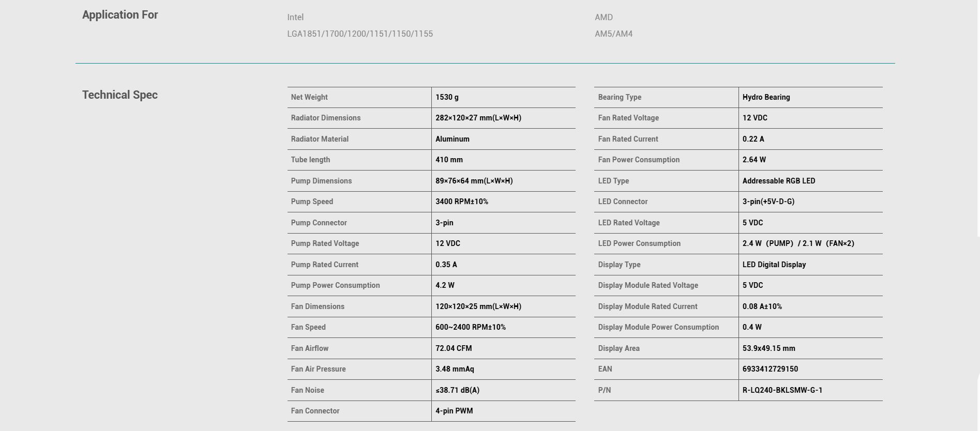Click the Radiator Dimensions row label

click(x=326, y=118)
